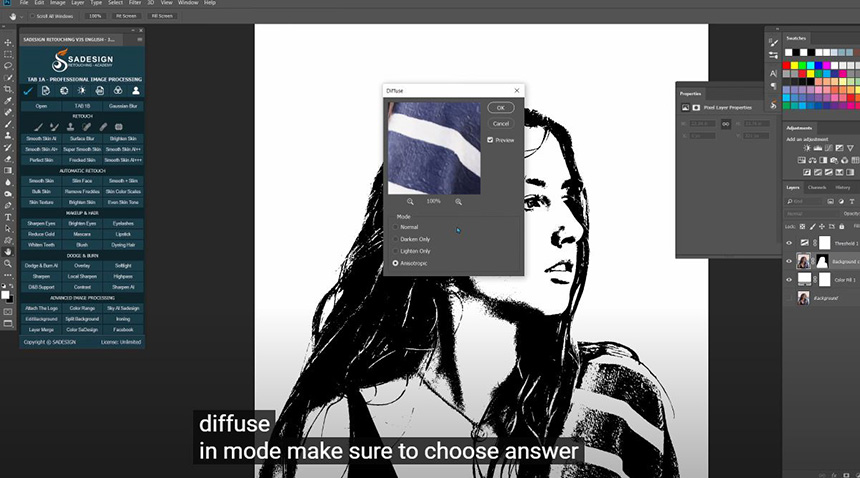Hide the Color Fill 1 layer
860x478 pixels.
[x=789, y=280]
